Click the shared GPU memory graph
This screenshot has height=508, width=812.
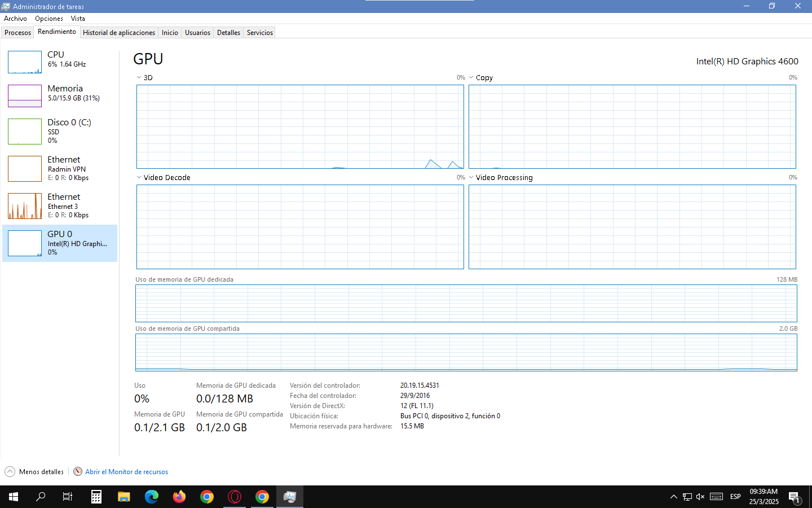point(466,353)
